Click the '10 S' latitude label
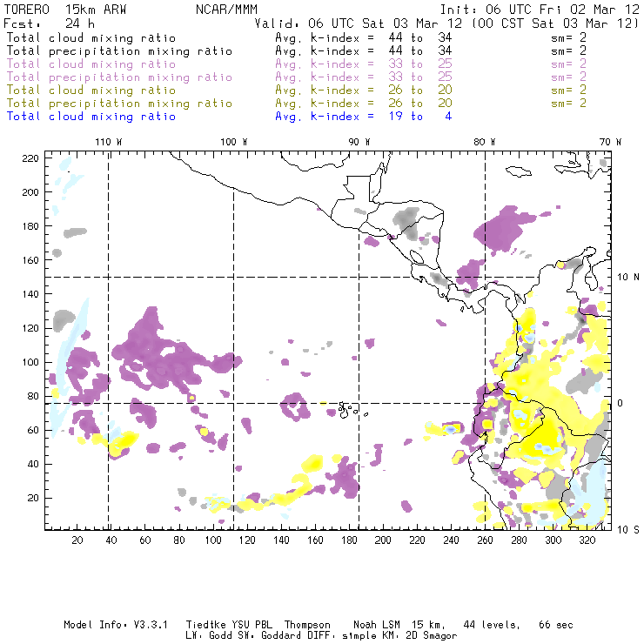The width and height of the screenshot is (644, 644). [x=628, y=530]
